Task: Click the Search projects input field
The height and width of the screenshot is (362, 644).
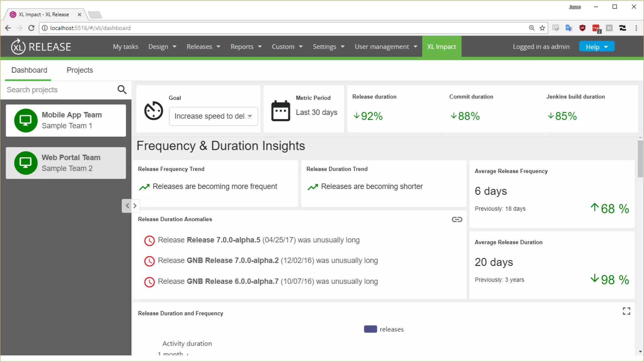Action: 60,90
